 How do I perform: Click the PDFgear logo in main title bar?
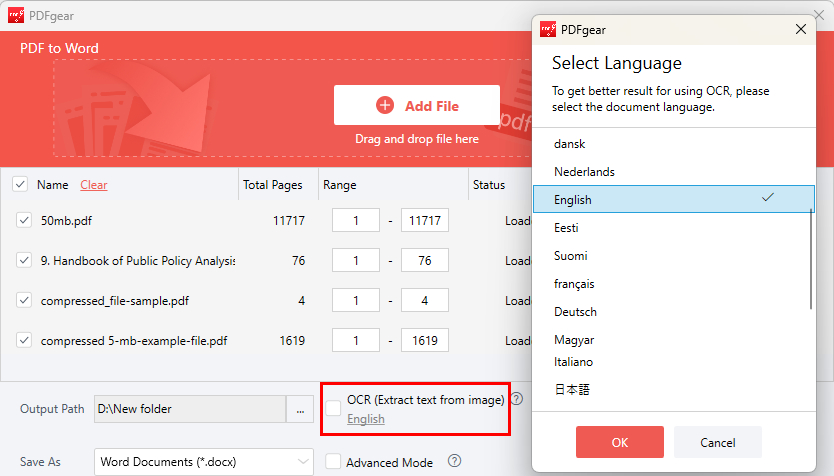(16, 15)
